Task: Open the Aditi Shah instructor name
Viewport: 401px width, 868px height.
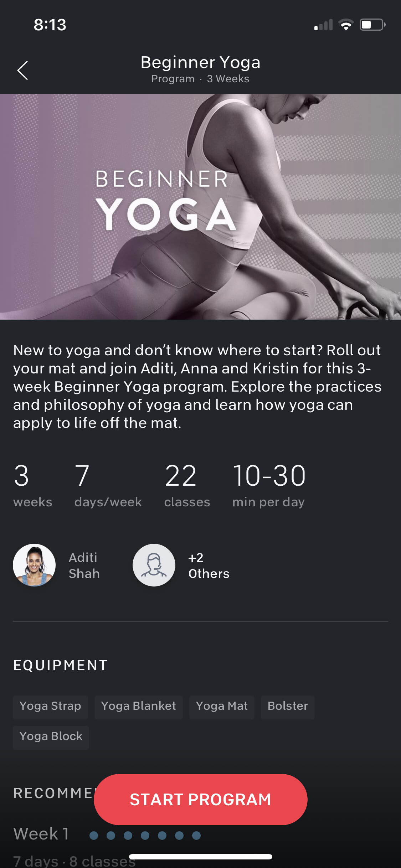Action: click(84, 565)
